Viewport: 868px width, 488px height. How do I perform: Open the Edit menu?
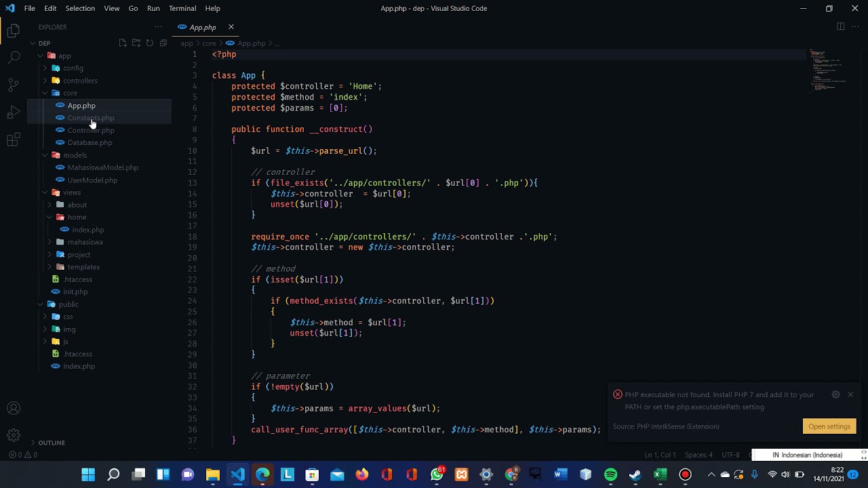point(50,8)
